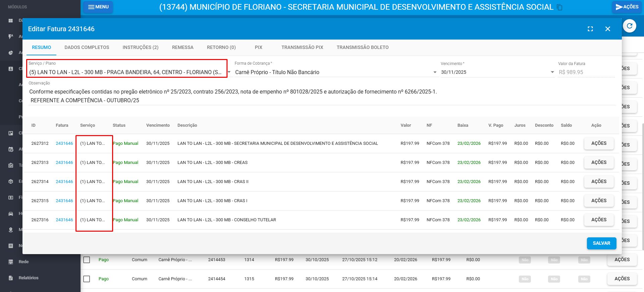The width and height of the screenshot is (644, 292).
Task: Click the calendar with clock sidebar icon
Action: (x=11, y=149)
